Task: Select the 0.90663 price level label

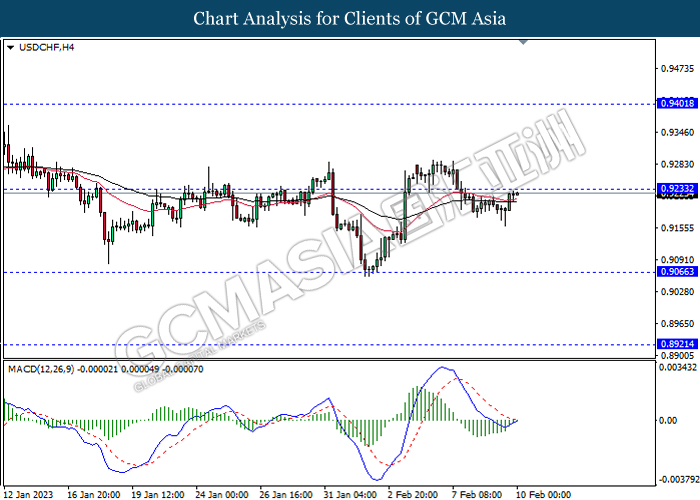Action: tap(677, 271)
